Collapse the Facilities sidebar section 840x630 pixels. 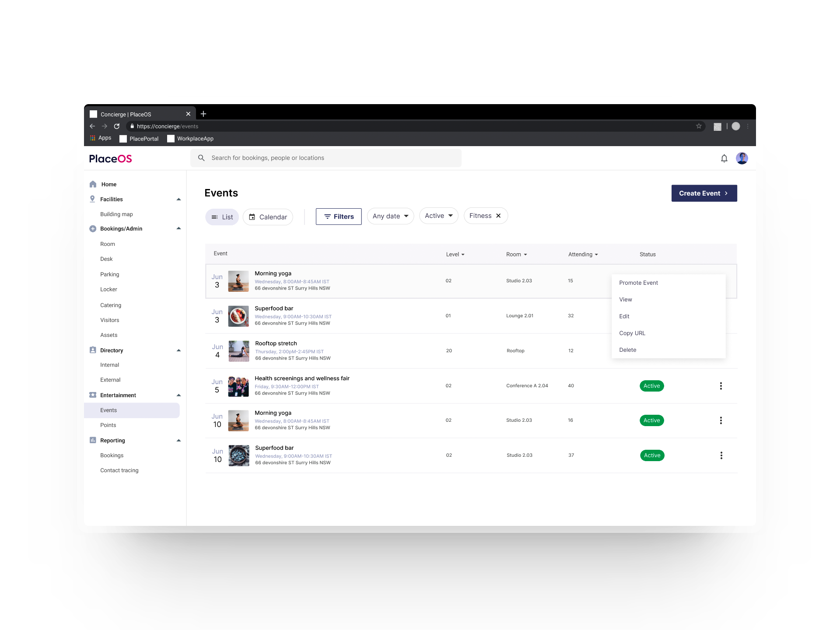(178, 199)
